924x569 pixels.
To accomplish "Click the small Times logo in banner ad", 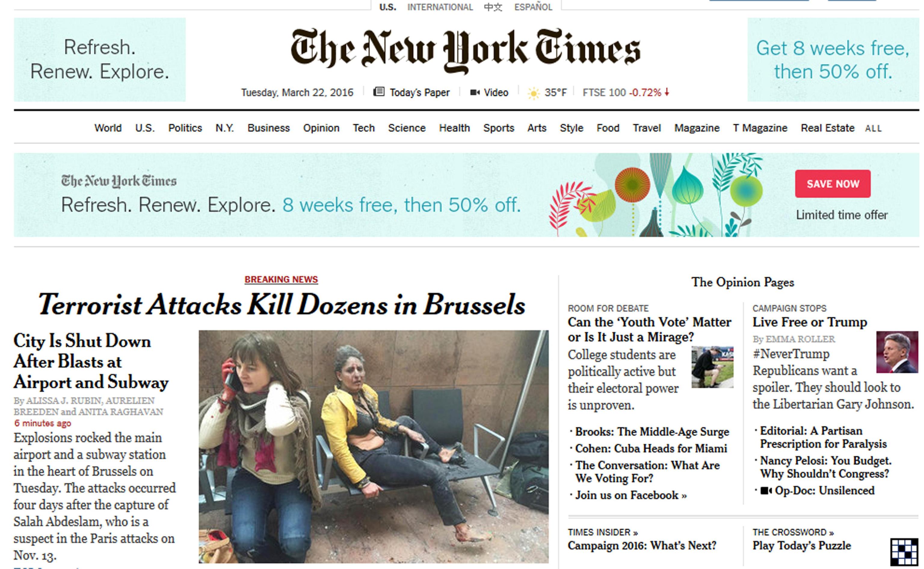I will click(x=119, y=181).
